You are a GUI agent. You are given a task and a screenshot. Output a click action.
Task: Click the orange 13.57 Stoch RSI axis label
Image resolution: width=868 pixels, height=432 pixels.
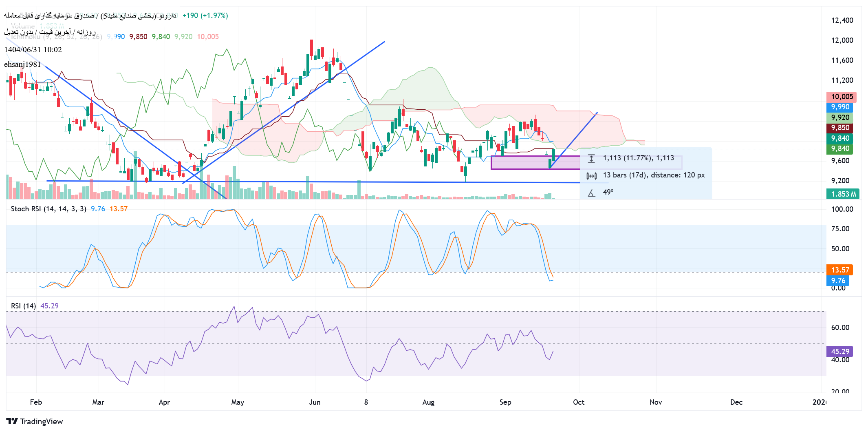[839, 270]
